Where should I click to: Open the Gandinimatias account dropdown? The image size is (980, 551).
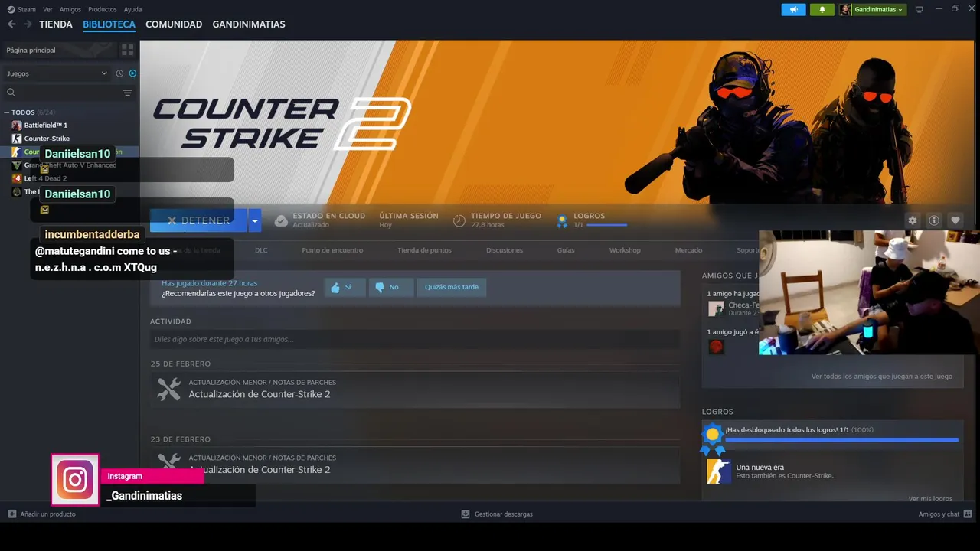click(x=900, y=9)
